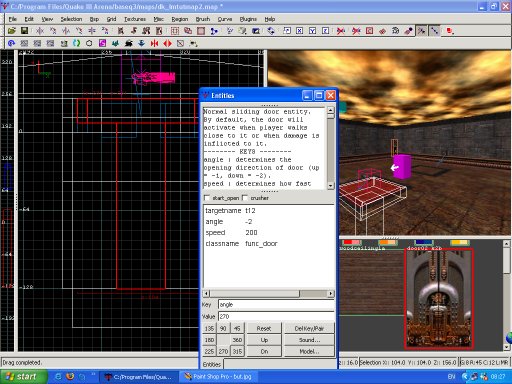The image size is (512, 384).
Task: Click the blue swirl icon in second toolbar
Action: pyautogui.click(x=12, y=43)
